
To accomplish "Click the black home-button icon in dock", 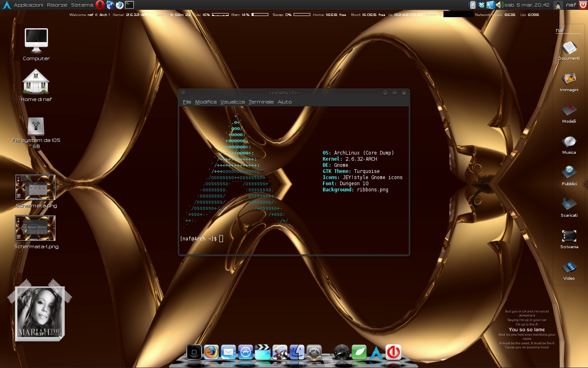I will (x=194, y=352).
